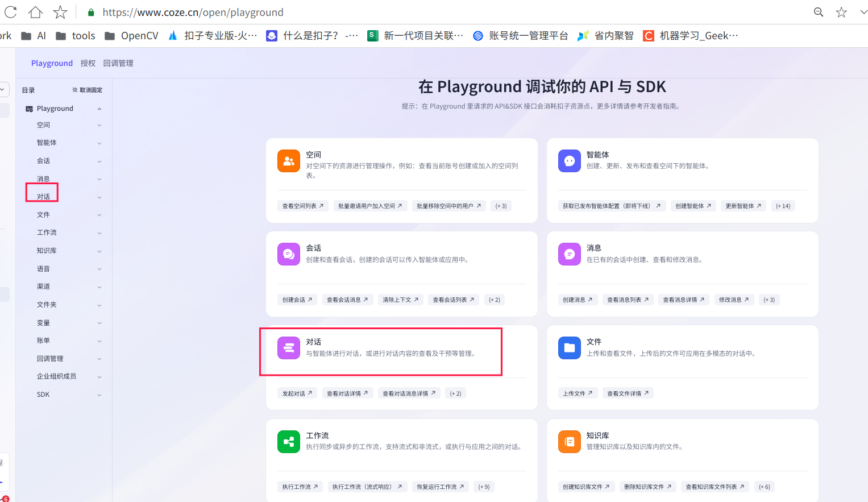
Task: Collapse the Playground tree in the sidebar
Action: [100, 108]
